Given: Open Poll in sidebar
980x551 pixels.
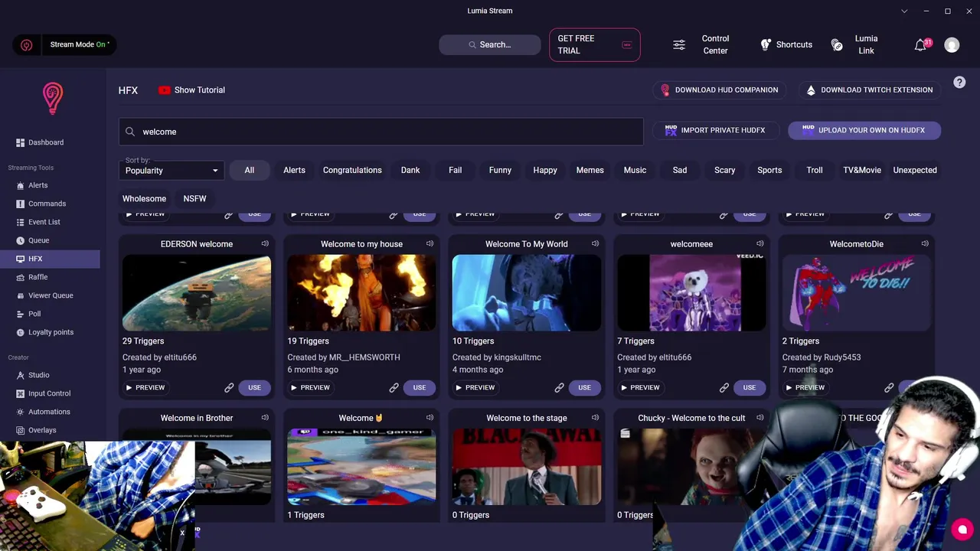Looking at the screenshot, I should pos(50,314).
